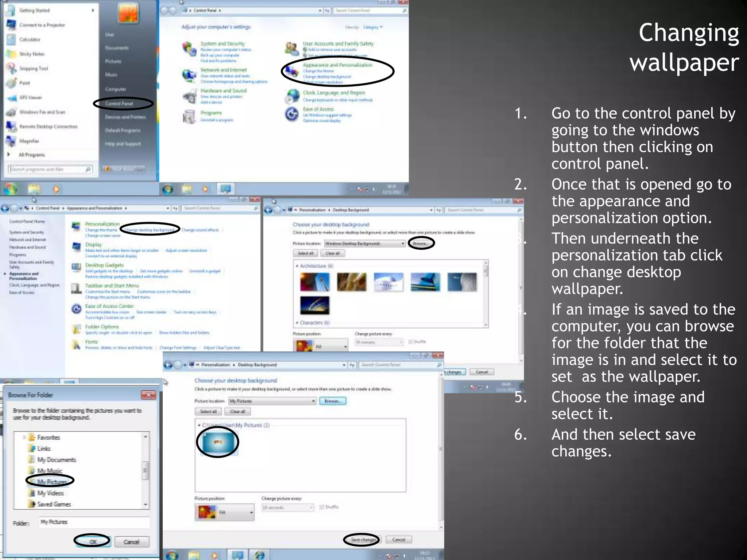The image size is (747, 560).
Task: Click the Save changes button
Action: [363, 539]
